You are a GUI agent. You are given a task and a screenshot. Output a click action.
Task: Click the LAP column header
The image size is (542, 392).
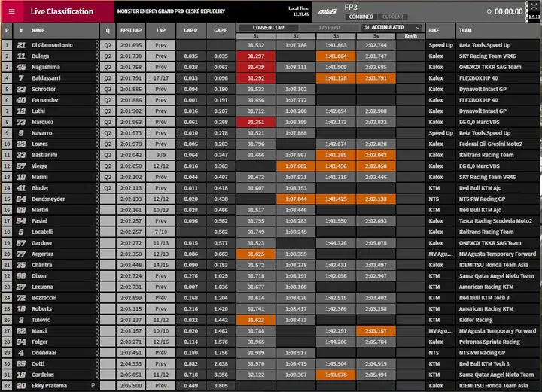click(x=161, y=30)
